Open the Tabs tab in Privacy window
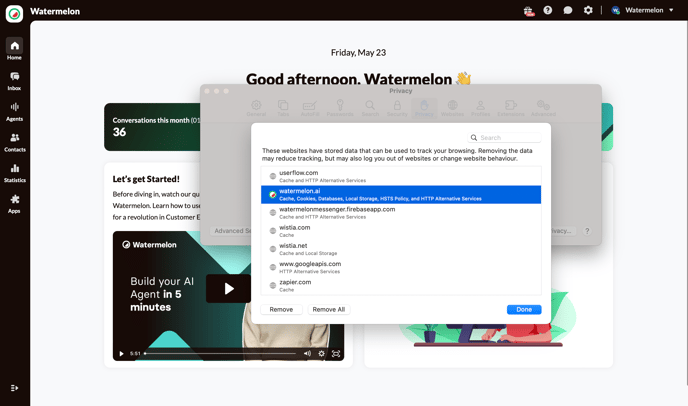 (283, 108)
